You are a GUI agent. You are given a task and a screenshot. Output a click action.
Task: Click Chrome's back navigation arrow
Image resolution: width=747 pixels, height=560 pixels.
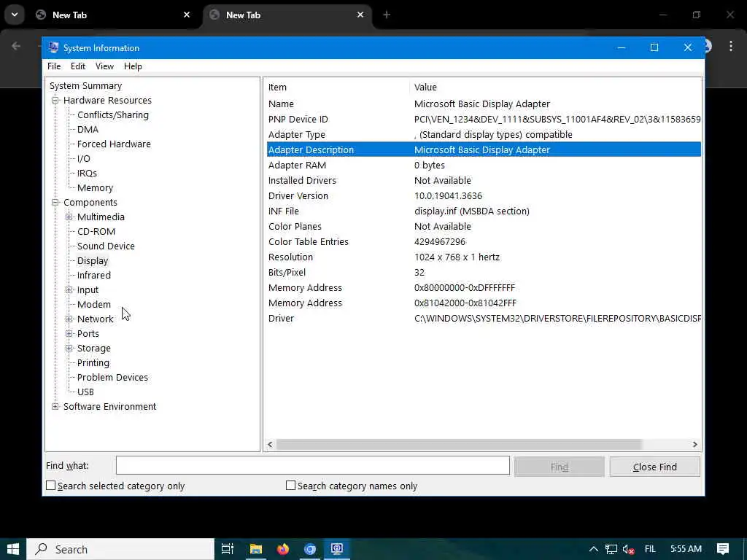coord(16,46)
